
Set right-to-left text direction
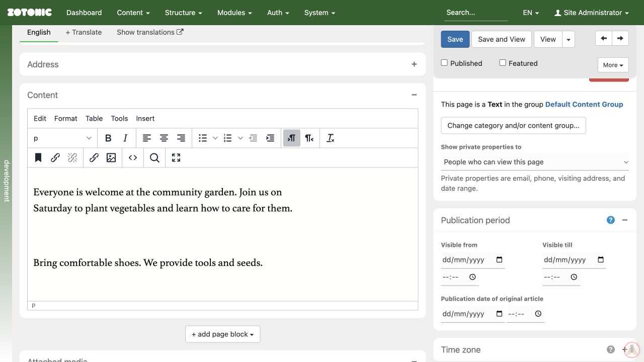click(309, 138)
